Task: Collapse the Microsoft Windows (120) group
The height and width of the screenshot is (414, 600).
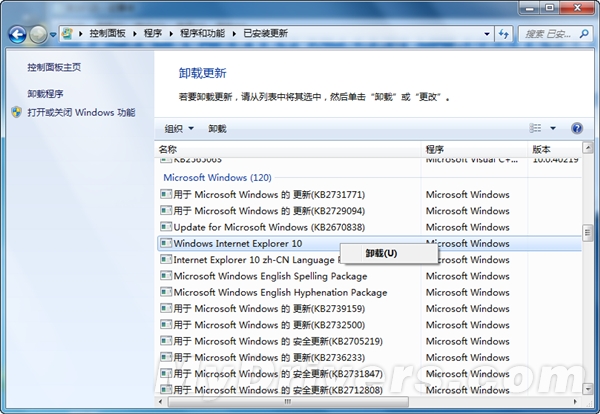Action: (217, 178)
